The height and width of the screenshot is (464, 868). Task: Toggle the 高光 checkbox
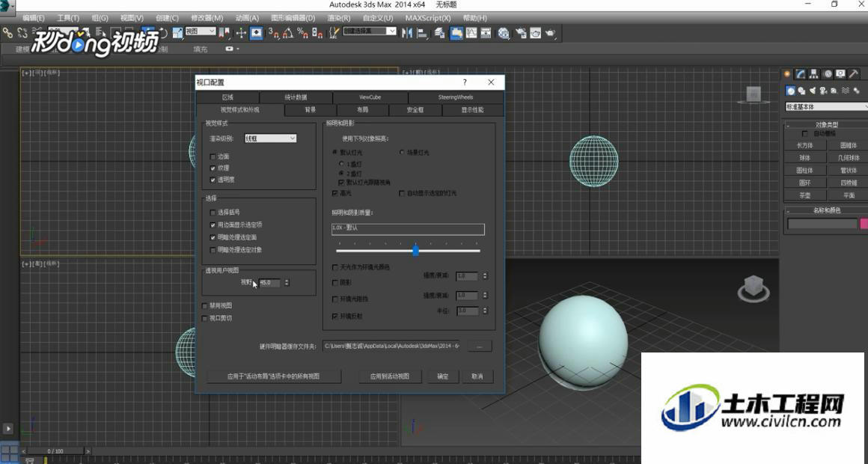(x=335, y=193)
